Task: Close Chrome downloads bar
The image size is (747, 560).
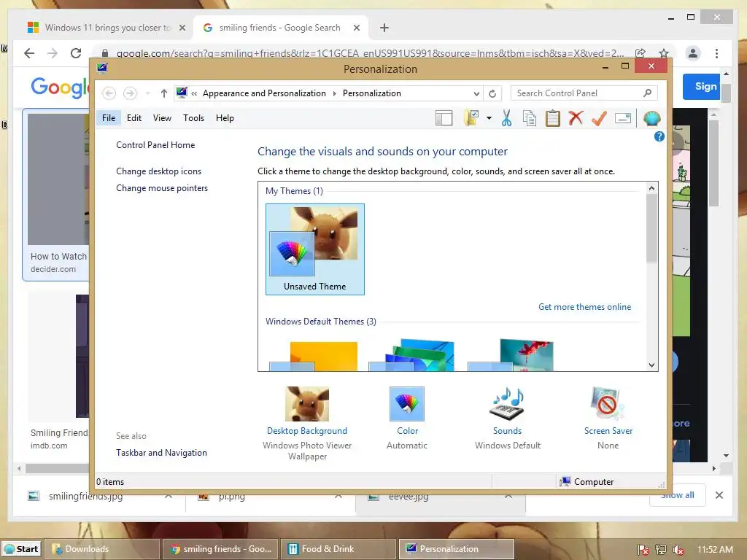Action: point(719,495)
